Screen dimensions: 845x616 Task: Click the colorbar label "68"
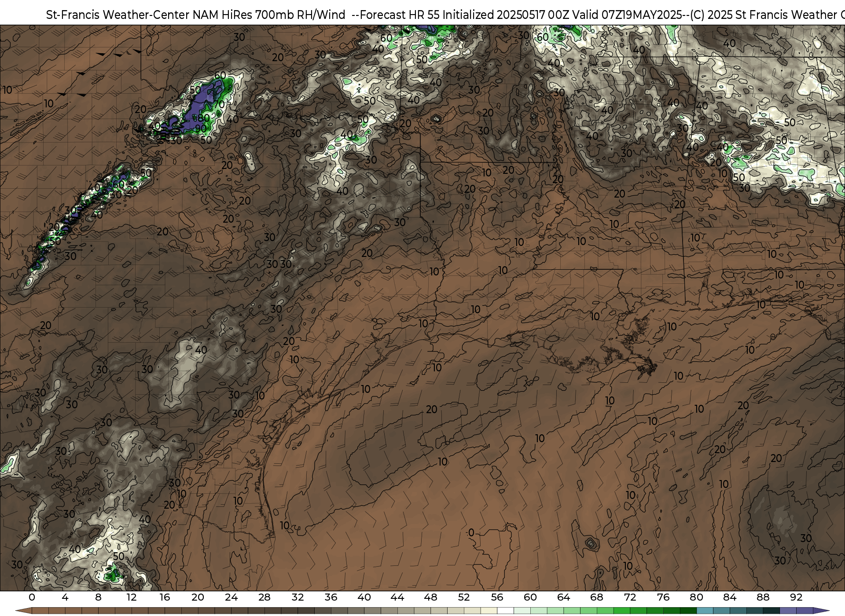(x=597, y=597)
